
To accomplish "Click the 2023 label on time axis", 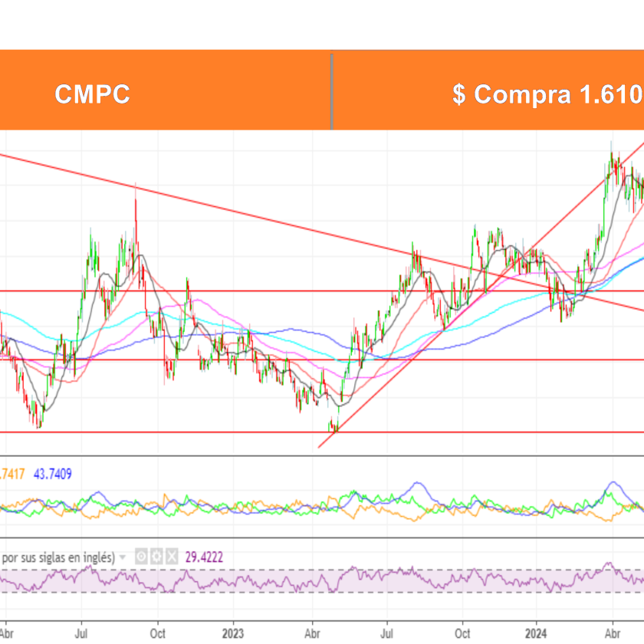I will coord(232,635).
